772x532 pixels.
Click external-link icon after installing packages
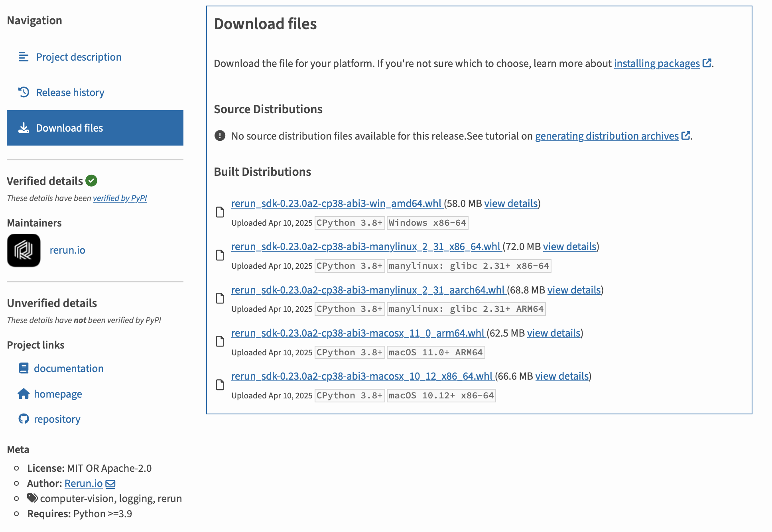(x=707, y=63)
